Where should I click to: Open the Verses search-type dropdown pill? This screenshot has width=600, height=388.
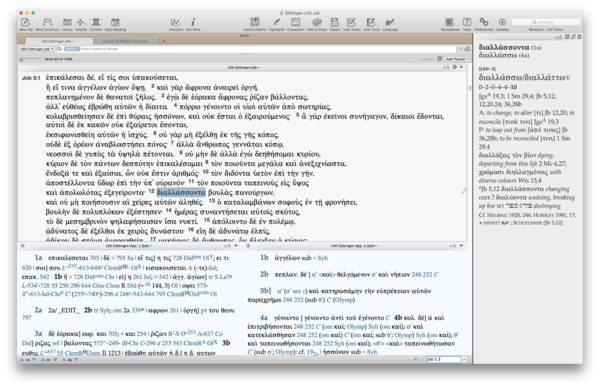[x=72, y=49]
